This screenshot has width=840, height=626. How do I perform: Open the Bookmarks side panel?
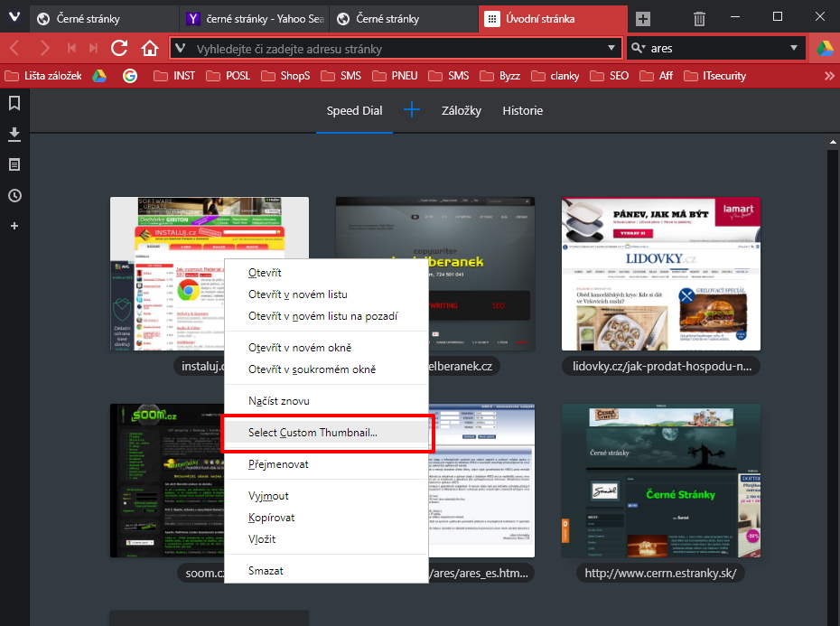pos(14,103)
